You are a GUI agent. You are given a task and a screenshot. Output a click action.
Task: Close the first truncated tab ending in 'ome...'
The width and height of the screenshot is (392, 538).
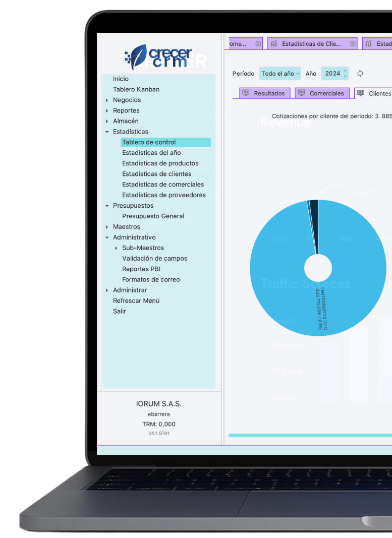[258, 44]
